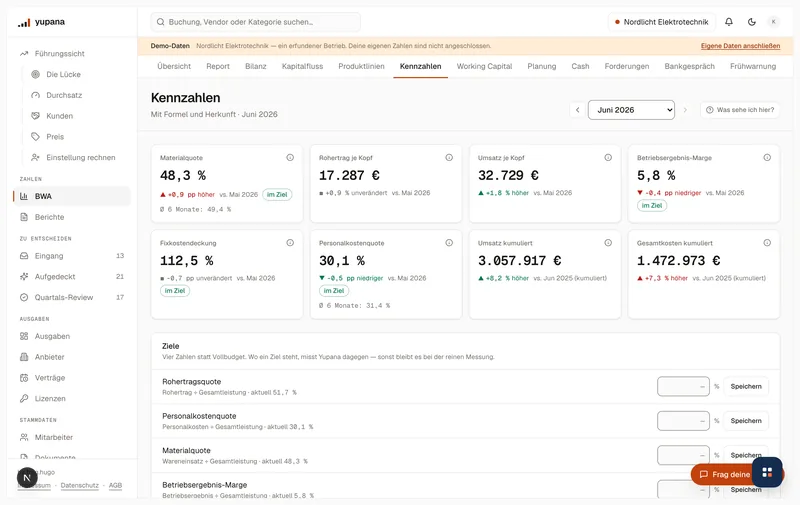Screen dimensions: 800x505
Task: Focus the Buchung, Vendor search field
Action: coord(256,22)
